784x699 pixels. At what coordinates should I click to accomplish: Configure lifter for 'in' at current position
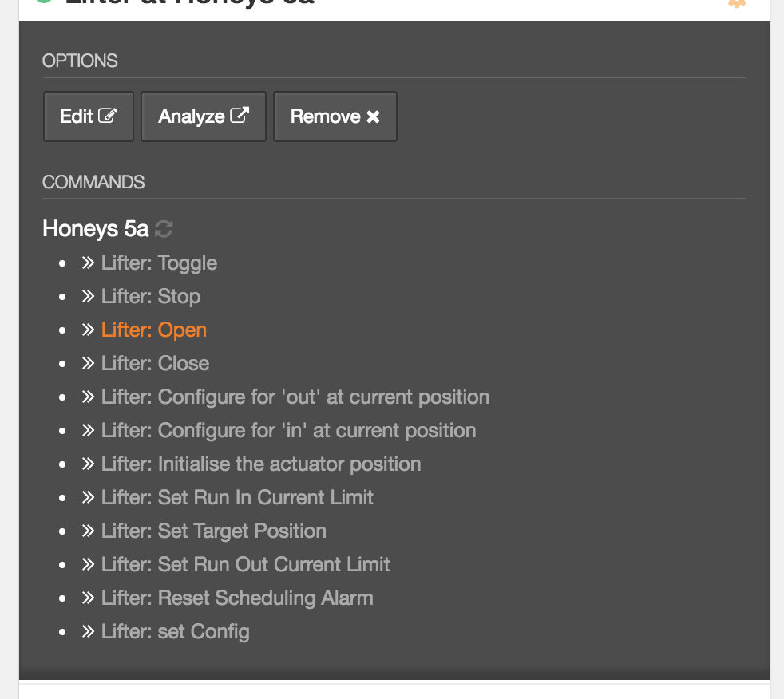pos(288,431)
